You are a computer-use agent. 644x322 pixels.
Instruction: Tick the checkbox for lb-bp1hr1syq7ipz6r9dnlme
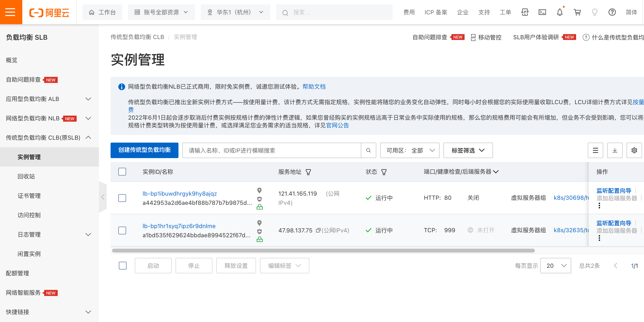pos(122,230)
